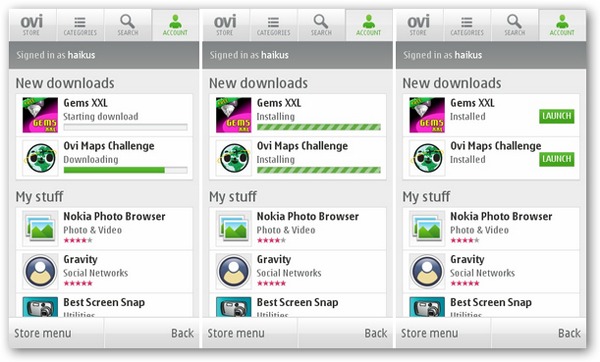Open Ovi Store home in left screen
Image resolution: width=600 pixels, height=362 pixels.
[x=32, y=25]
